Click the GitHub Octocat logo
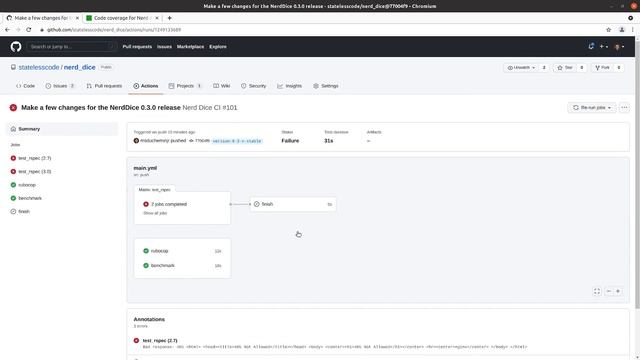640x360 pixels. 16,47
